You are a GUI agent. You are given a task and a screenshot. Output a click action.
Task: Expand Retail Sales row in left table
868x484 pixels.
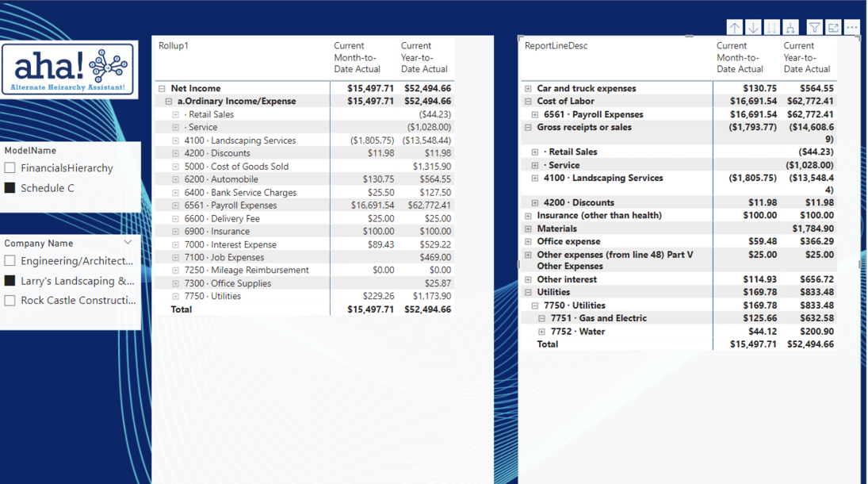pyautogui.click(x=175, y=115)
